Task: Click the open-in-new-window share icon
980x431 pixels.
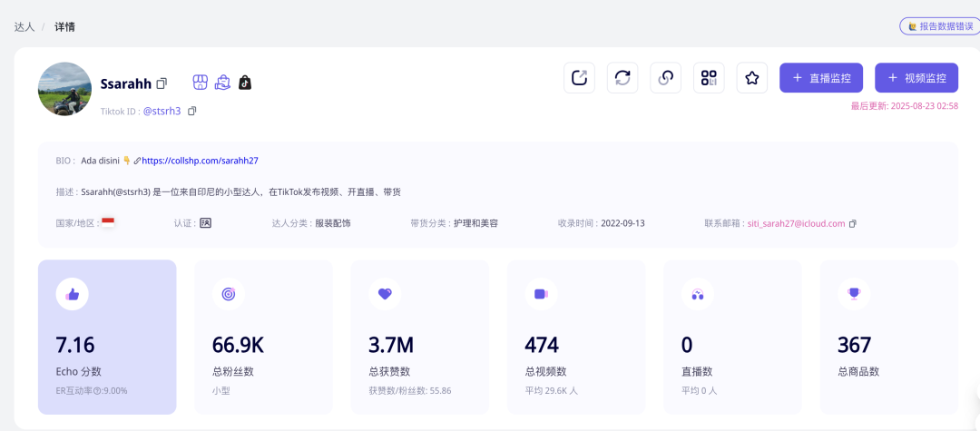Action: 579,78
